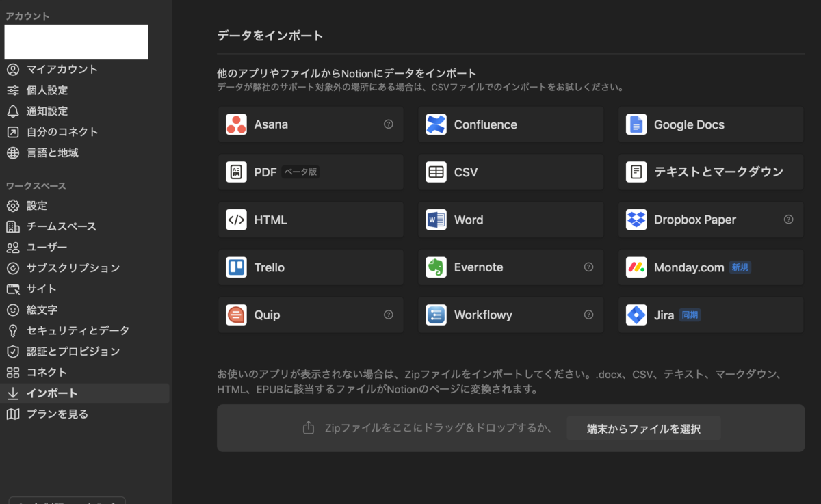This screenshot has width=821, height=504.
Task: Click the upload icon in Zip drop area
Action: (309, 428)
